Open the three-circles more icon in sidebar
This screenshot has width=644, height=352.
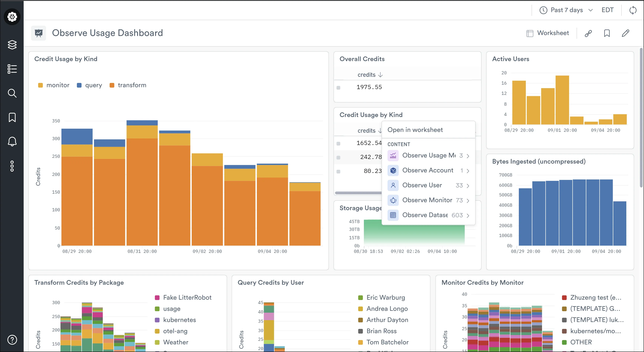(x=12, y=166)
